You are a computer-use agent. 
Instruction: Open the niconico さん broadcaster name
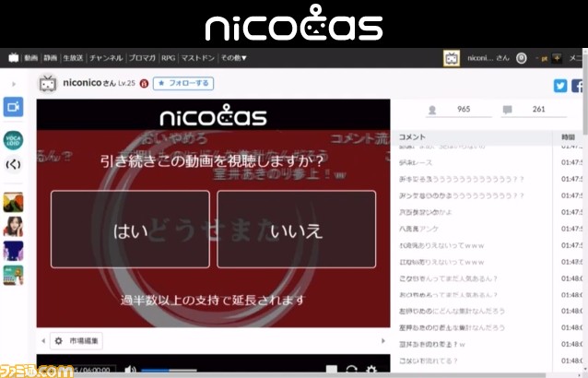(89, 83)
